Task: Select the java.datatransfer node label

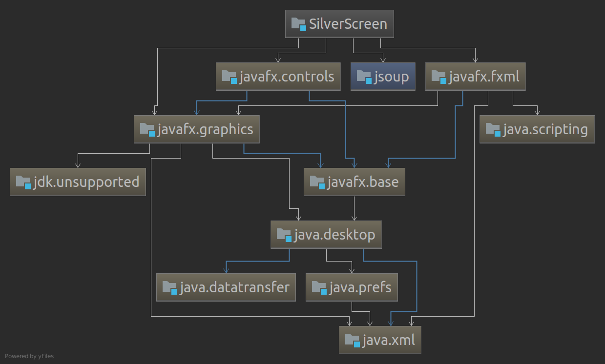Action: [235, 287]
